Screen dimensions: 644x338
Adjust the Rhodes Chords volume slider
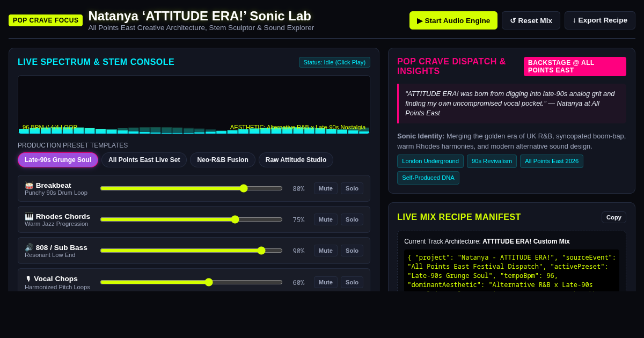click(191, 219)
